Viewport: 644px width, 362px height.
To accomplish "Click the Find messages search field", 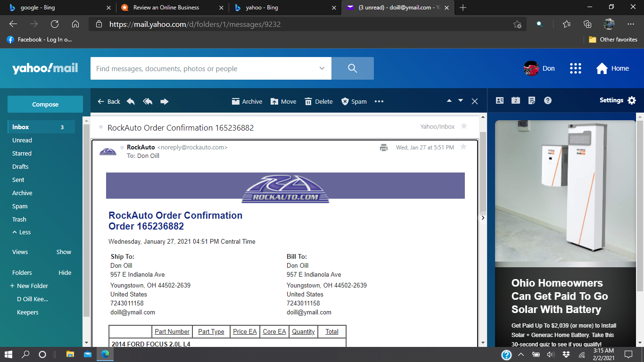I will 203,68.
